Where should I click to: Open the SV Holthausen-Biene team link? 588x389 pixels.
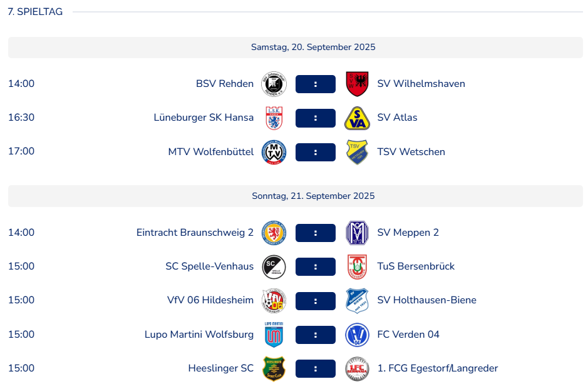[x=426, y=300]
